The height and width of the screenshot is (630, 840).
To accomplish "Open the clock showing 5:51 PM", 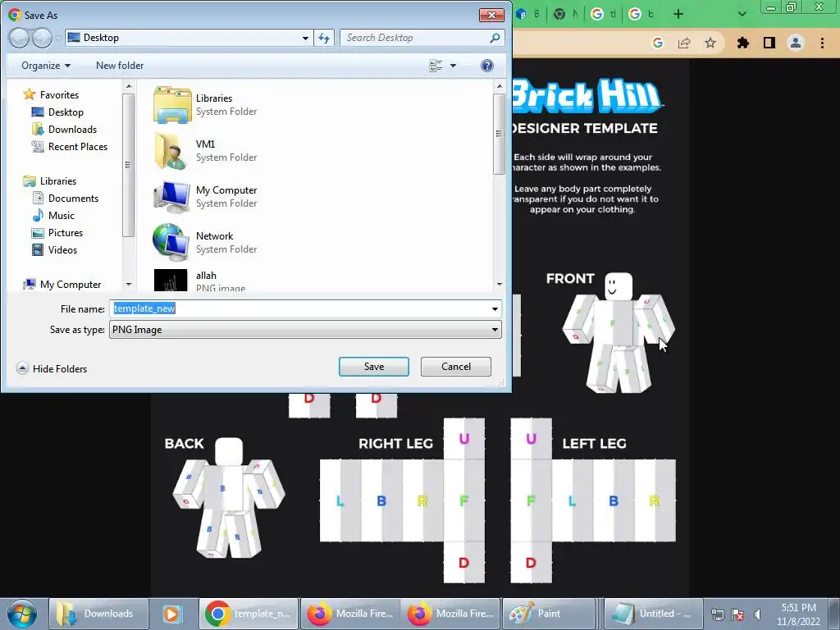I will [798, 614].
